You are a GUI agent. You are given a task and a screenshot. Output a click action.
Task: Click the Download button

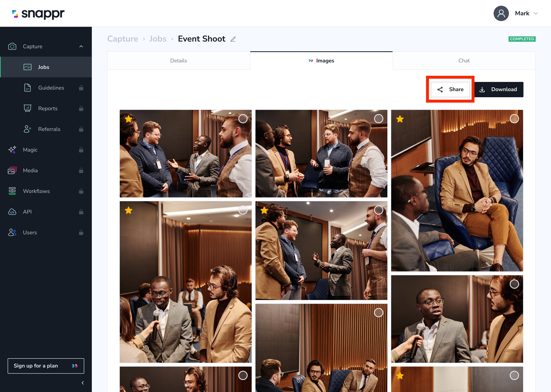pyautogui.click(x=499, y=89)
